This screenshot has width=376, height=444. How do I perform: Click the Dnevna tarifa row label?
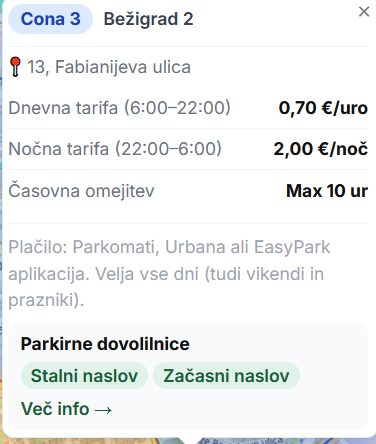click(x=119, y=108)
